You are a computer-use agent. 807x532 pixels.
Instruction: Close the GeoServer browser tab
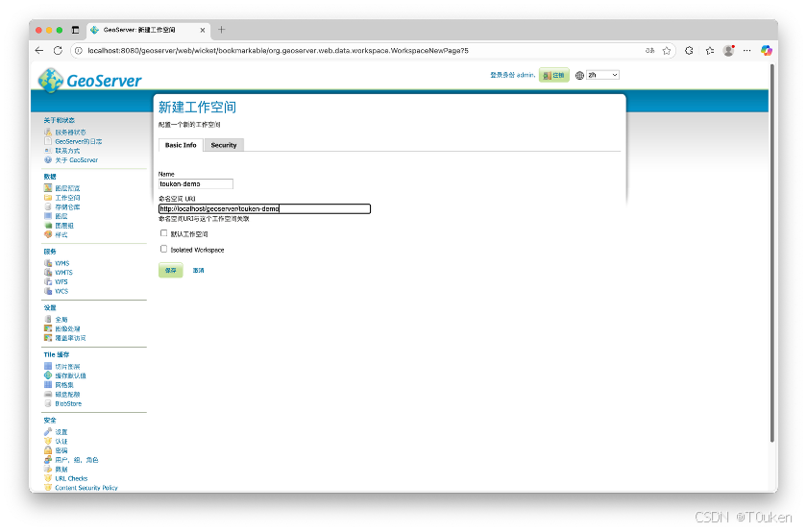click(203, 30)
